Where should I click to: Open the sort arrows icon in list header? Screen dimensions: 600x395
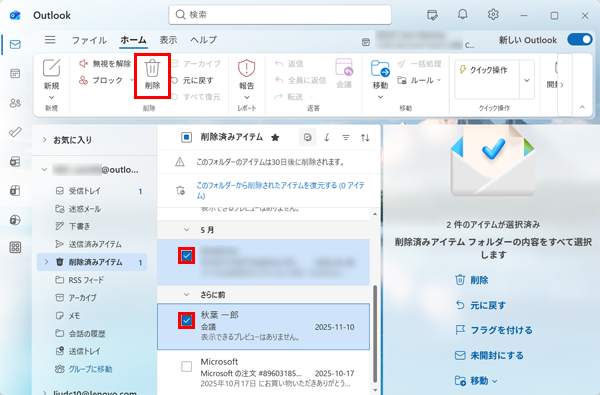(x=365, y=137)
